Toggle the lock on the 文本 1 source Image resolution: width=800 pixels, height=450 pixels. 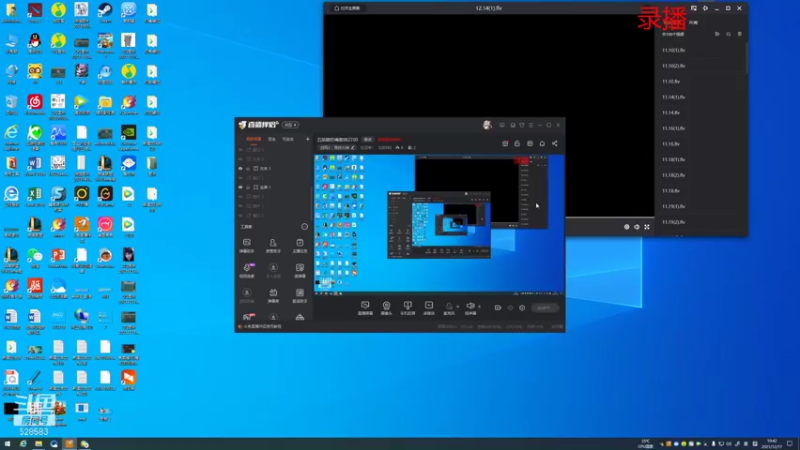click(248, 168)
